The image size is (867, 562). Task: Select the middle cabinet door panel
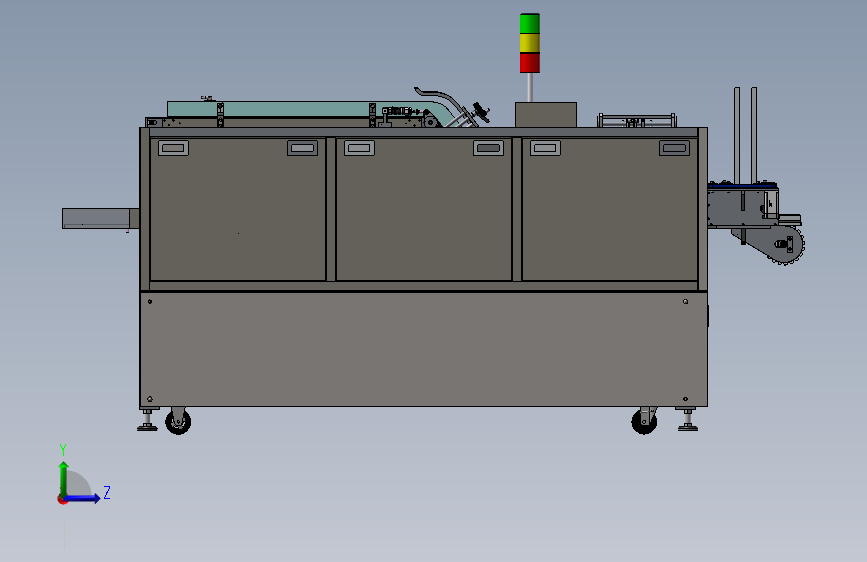click(x=424, y=210)
